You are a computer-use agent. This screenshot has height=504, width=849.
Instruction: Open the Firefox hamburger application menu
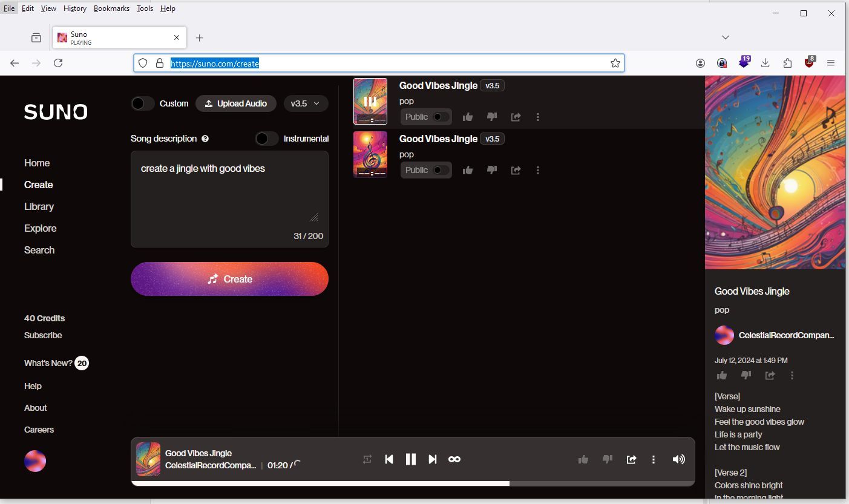pos(831,63)
